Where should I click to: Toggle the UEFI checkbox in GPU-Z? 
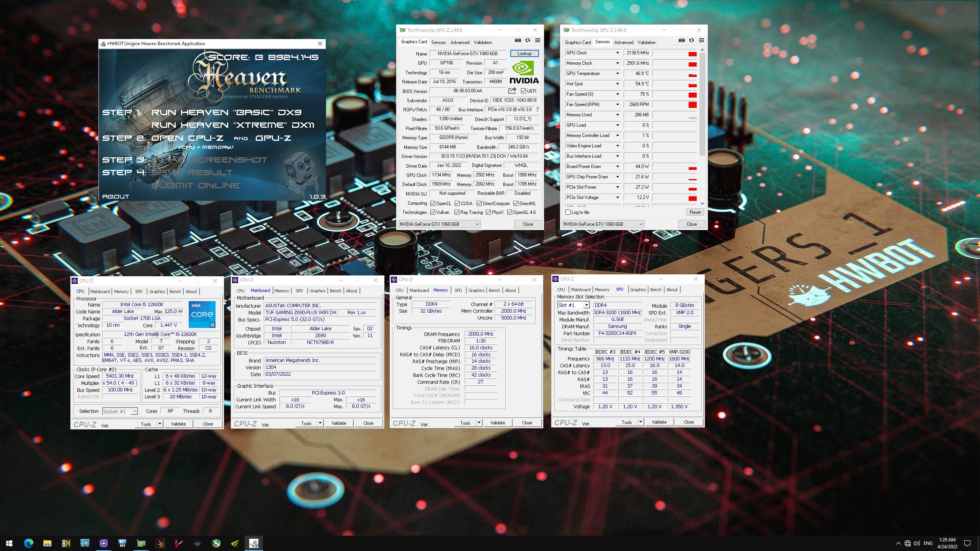coord(523,91)
